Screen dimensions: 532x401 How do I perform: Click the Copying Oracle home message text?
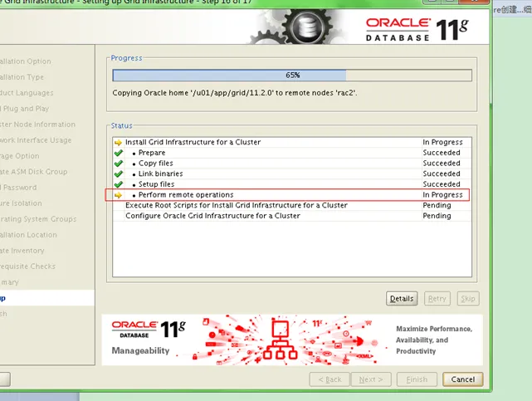point(234,93)
